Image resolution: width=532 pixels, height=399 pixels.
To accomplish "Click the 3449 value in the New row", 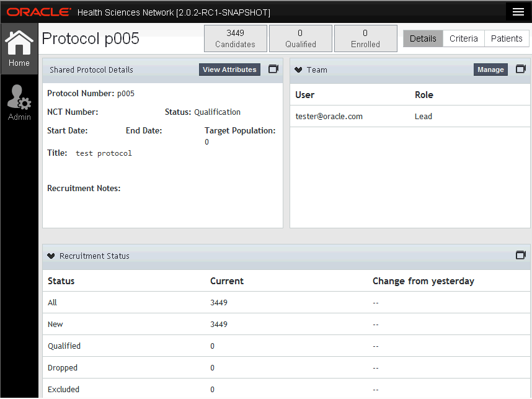I will coord(219,324).
